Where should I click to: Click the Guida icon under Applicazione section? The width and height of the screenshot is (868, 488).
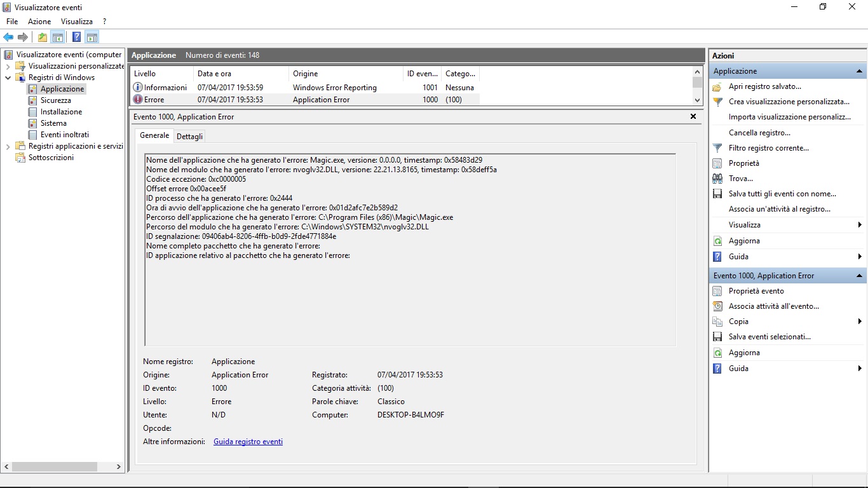tap(717, 257)
